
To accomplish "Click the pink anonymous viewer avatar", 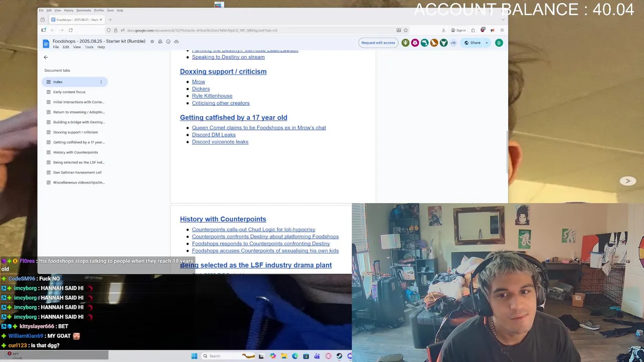I will 415,43.
